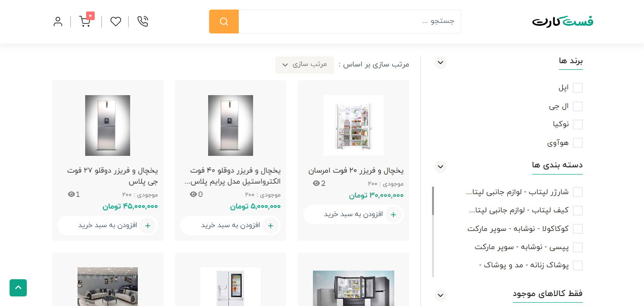Screen dimensions: 644x306
Task: Click the فست کارت store logo
Action: point(563,21)
